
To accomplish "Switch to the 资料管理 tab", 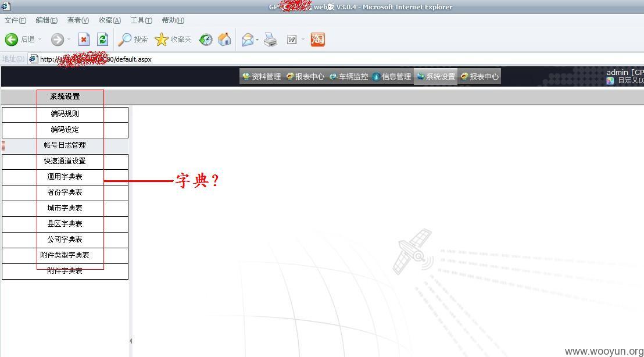I will click(x=261, y=76).
